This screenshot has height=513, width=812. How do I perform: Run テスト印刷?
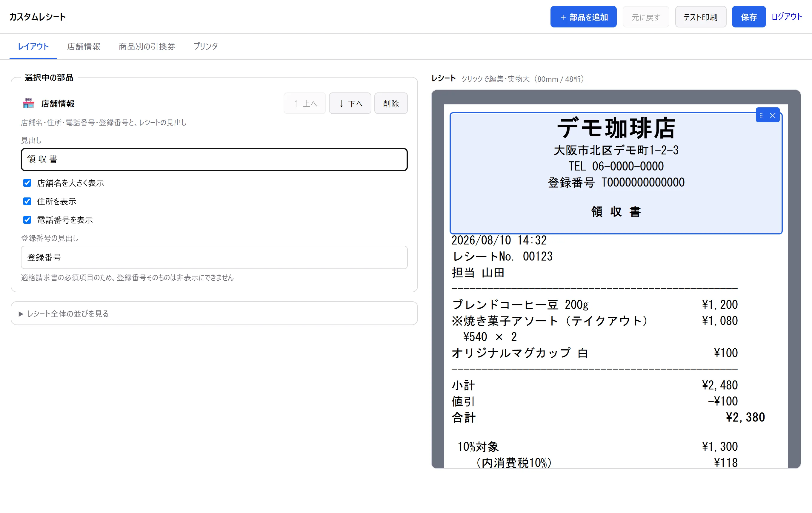pos(700,17)
